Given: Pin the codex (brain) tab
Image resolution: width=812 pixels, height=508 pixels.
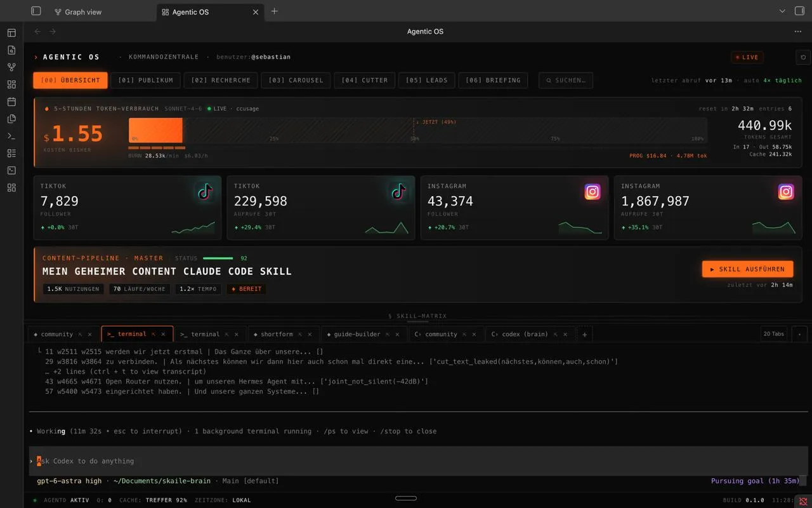Looking at the screenshot, I should tap(556, 335).
